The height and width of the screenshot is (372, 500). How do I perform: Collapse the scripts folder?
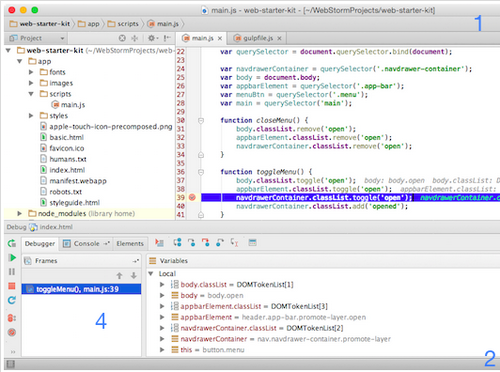[31, 94]
